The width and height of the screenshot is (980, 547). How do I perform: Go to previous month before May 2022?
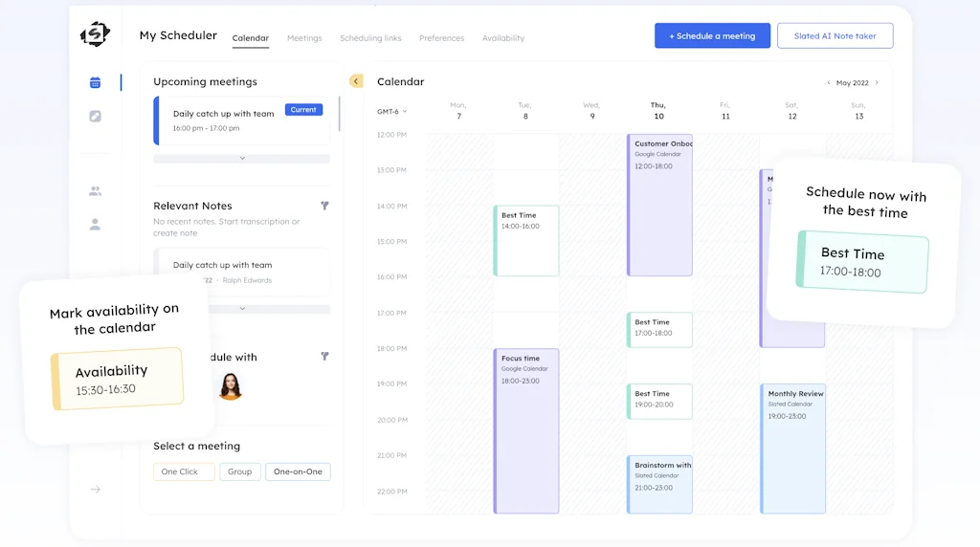coord(829,83)
